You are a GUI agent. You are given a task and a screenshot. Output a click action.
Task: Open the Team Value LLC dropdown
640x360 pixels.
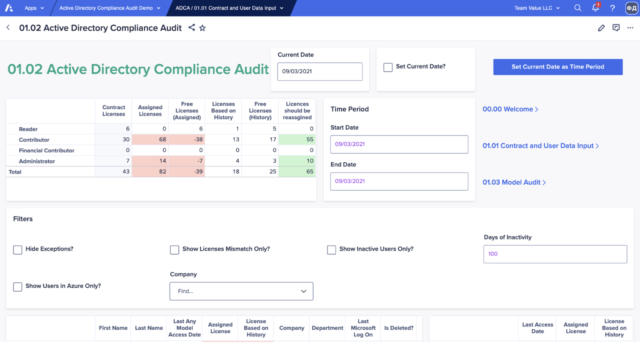pyautogui.click(x=537, y=8)
